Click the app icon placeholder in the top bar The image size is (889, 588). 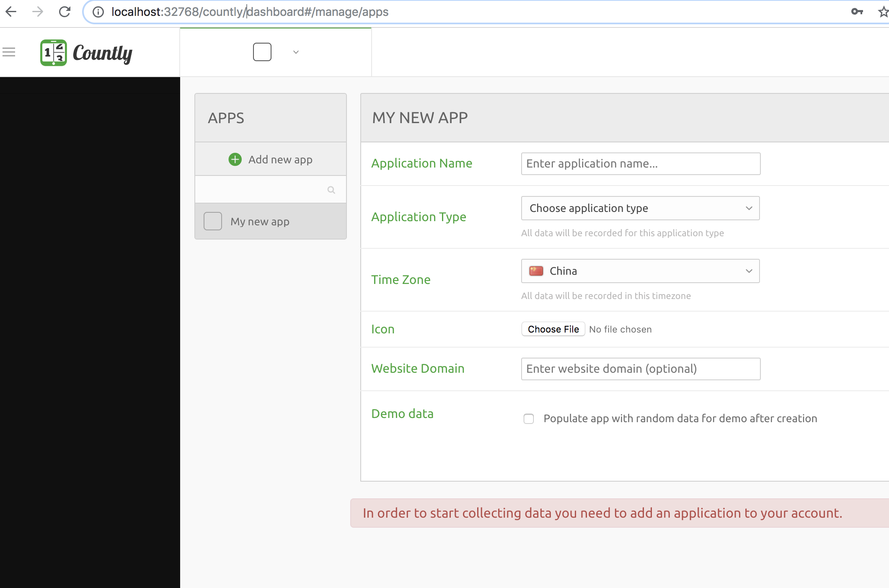(262, 52)
